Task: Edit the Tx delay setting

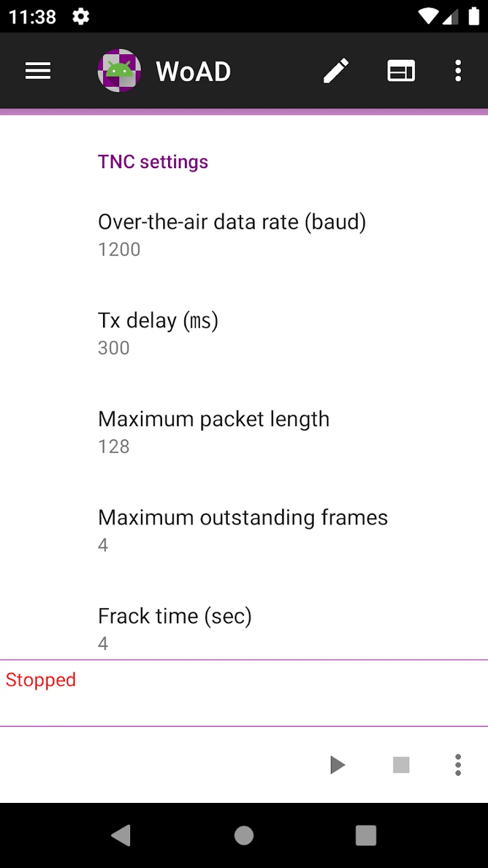Action: click(x=158, y=333)
